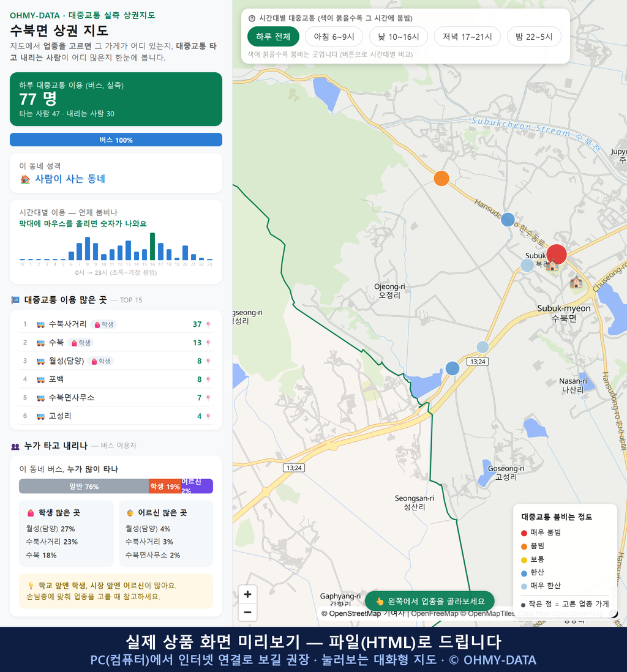
Task: Select the 수북면사무소 stop name
Action: pos(72,398)
